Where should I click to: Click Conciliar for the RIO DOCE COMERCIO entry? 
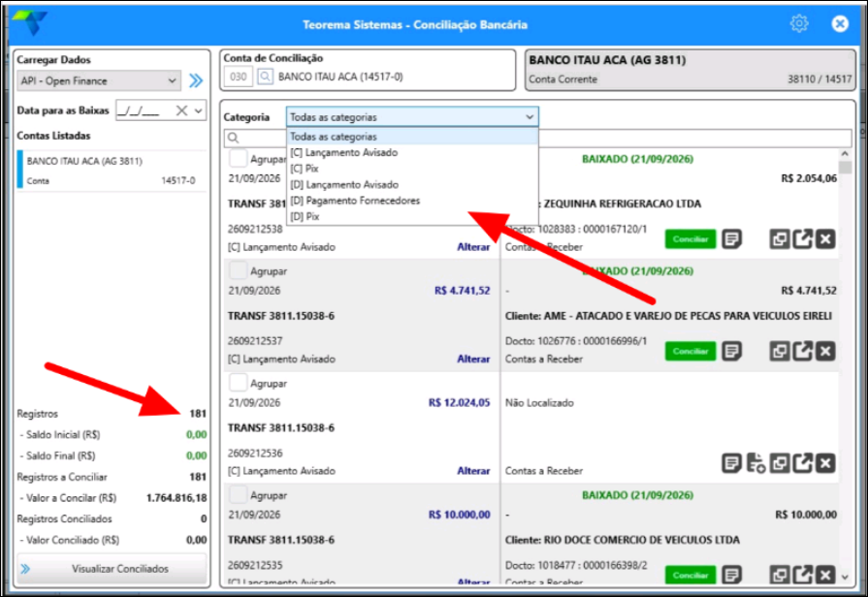point(691,575)
